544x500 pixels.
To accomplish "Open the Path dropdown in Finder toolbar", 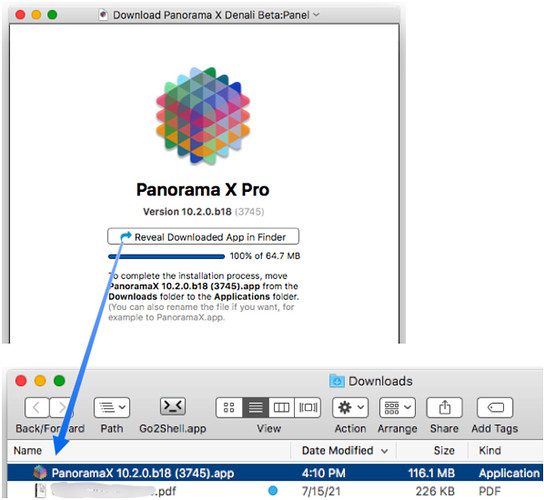I will (112, 407).
